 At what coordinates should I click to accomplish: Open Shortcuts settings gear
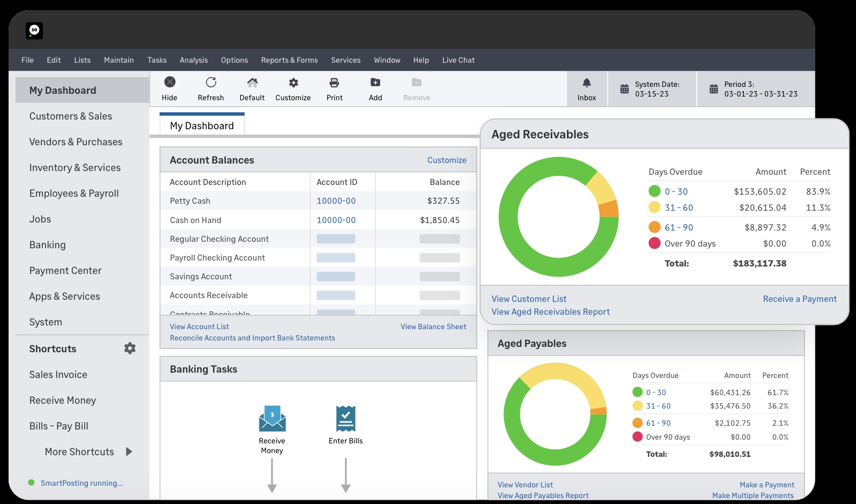(130, 349)
